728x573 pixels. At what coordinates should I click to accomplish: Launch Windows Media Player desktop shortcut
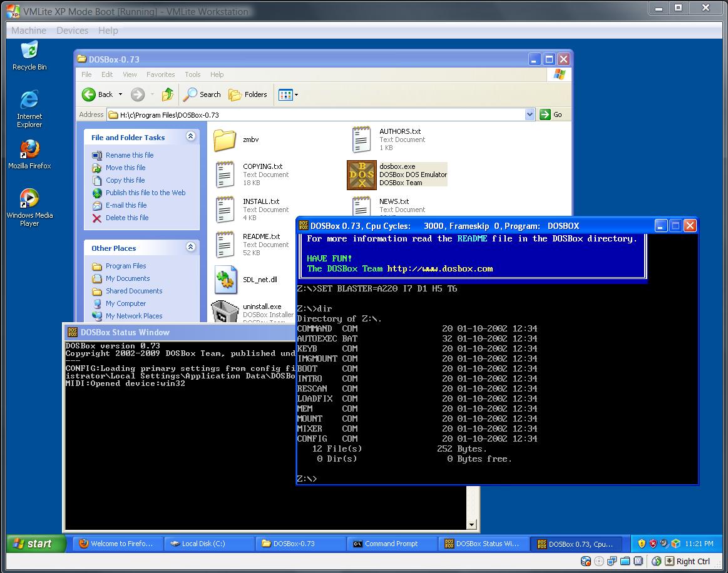click(29, 200)
